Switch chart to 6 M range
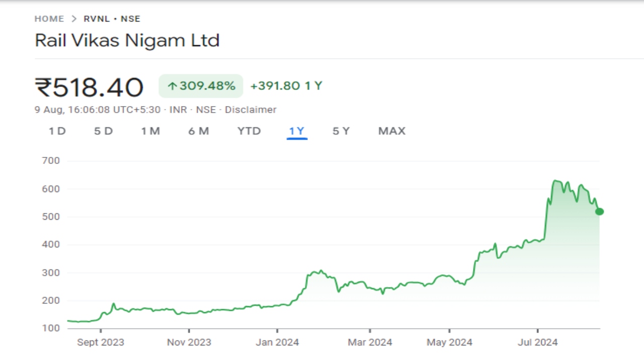This screenshot has height=362, width=644. pos(199,131)
